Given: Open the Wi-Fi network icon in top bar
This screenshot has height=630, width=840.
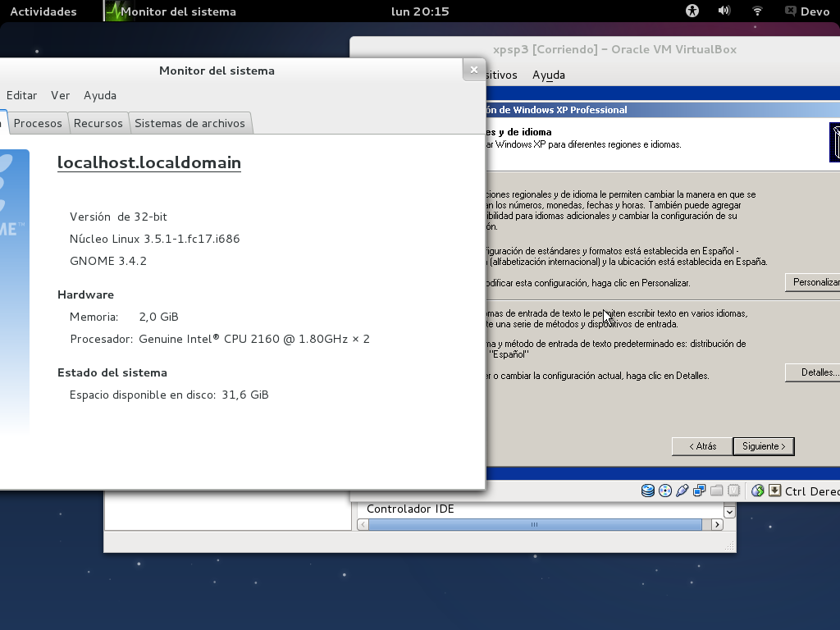Looking at the screenshot, I should point(757,11).
